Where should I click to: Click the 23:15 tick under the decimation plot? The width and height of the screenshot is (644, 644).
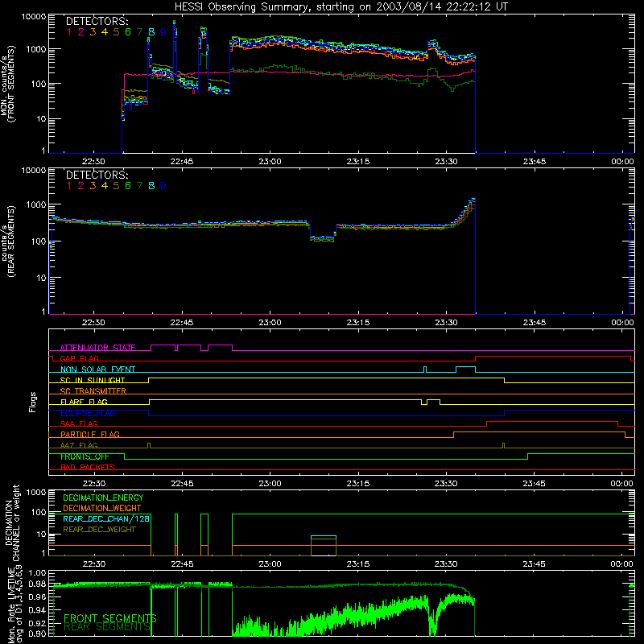[x=357, y=564]
